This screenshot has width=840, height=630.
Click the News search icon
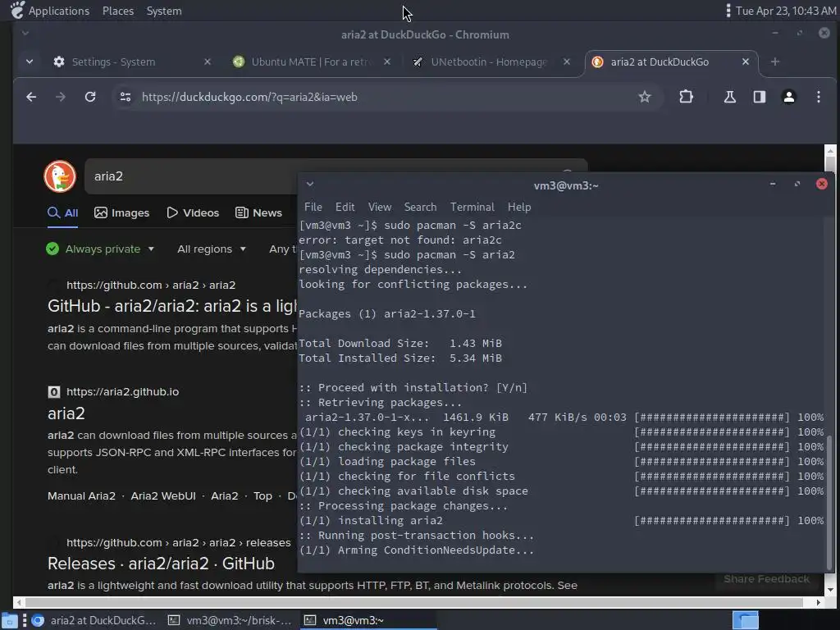242,212
